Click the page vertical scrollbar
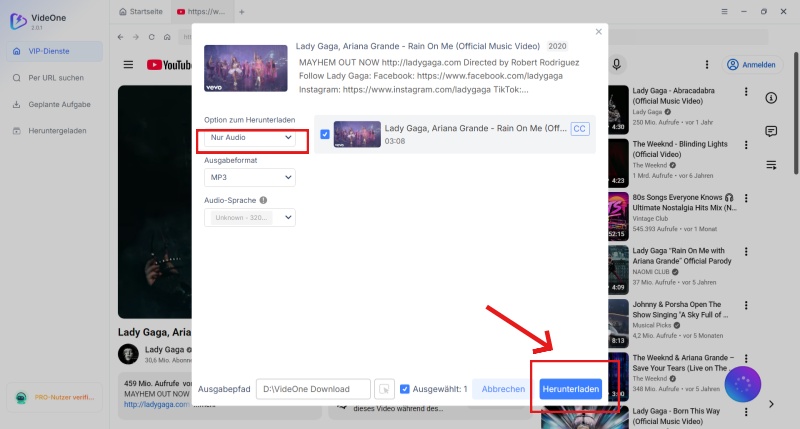800x429 pixels. tap(796, 112)
